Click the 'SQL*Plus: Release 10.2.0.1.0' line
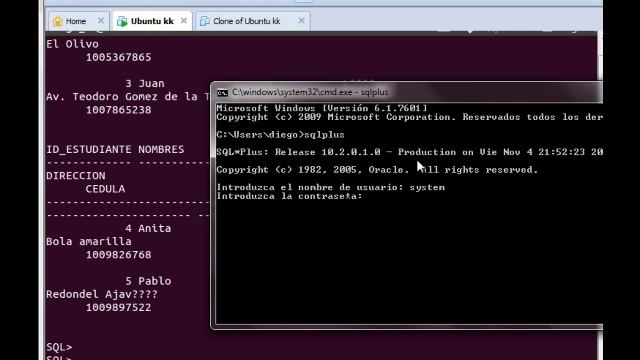 409,152
